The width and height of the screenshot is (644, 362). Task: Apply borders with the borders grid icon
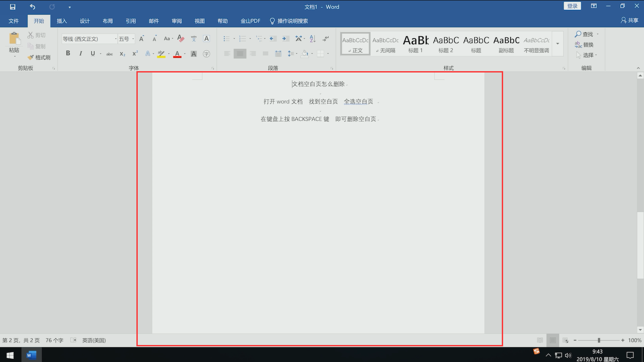pos(320,54)
